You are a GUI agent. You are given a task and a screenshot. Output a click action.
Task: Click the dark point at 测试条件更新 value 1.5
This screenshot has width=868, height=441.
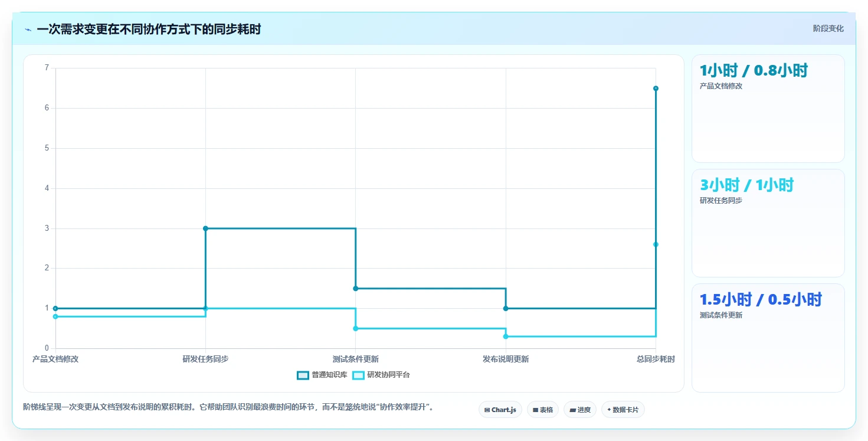tap(355, 289)
